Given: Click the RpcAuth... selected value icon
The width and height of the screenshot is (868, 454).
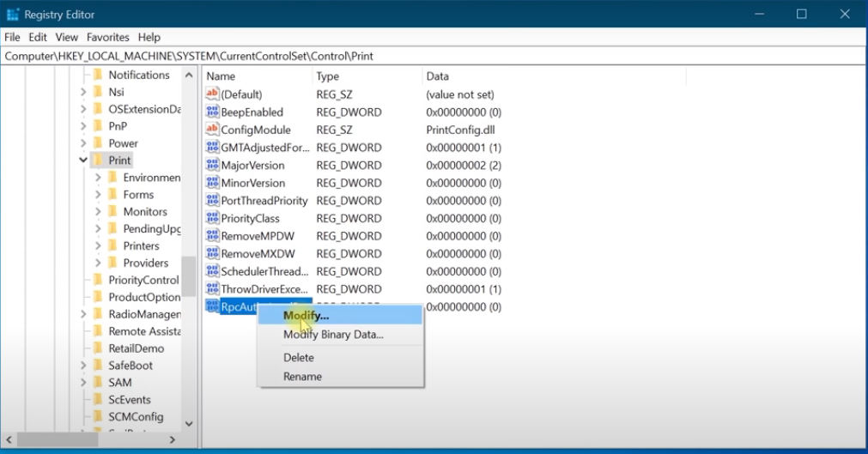Looking at the screenshot, I should click(212, 306).
